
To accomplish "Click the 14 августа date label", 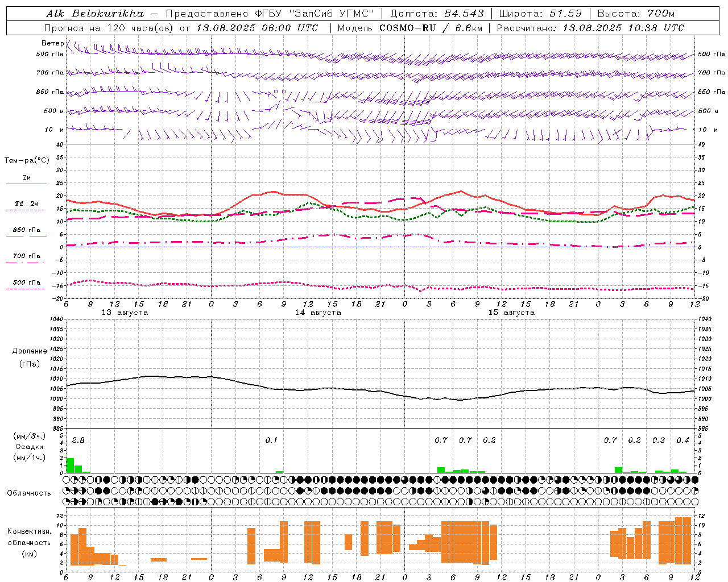I will click(318, 313).
